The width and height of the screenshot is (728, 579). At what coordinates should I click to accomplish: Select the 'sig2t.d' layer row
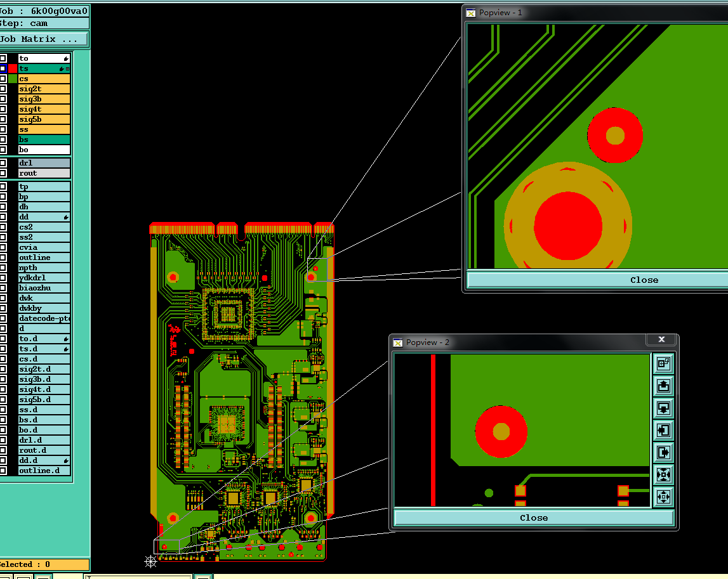coord(44,369)
